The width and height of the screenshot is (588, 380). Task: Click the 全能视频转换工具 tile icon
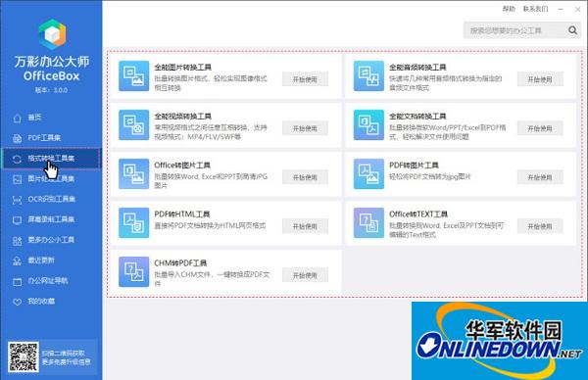tap(134, 124)
